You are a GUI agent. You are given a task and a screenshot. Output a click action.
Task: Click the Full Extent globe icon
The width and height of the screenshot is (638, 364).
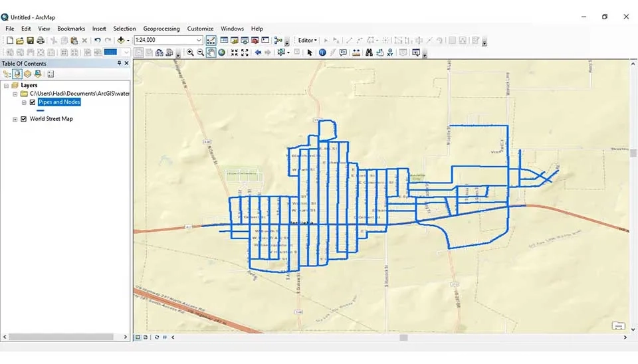click(x=221, y=52)
